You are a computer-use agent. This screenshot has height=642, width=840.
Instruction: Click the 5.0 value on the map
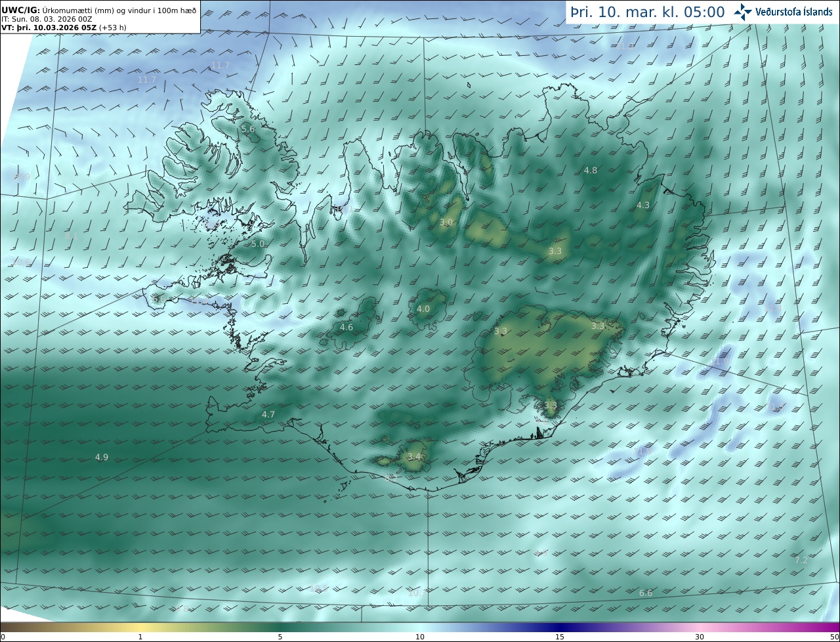pos(258,244)
